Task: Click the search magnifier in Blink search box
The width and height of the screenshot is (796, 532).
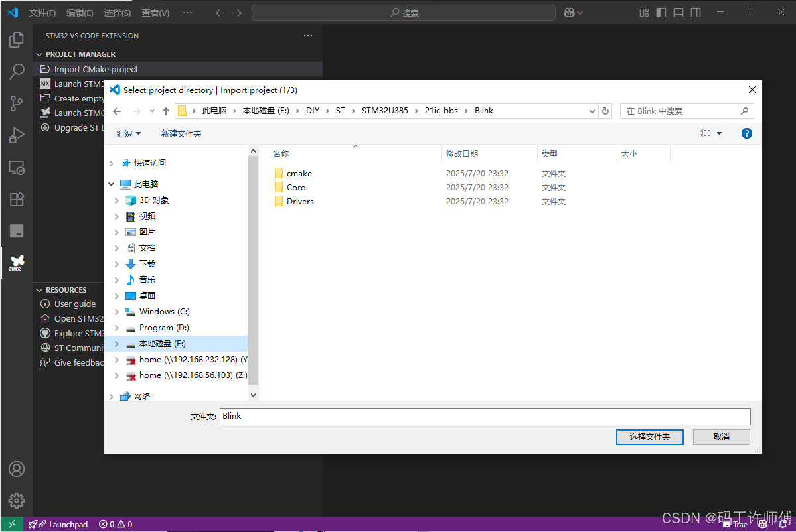Action: [744, 111]
